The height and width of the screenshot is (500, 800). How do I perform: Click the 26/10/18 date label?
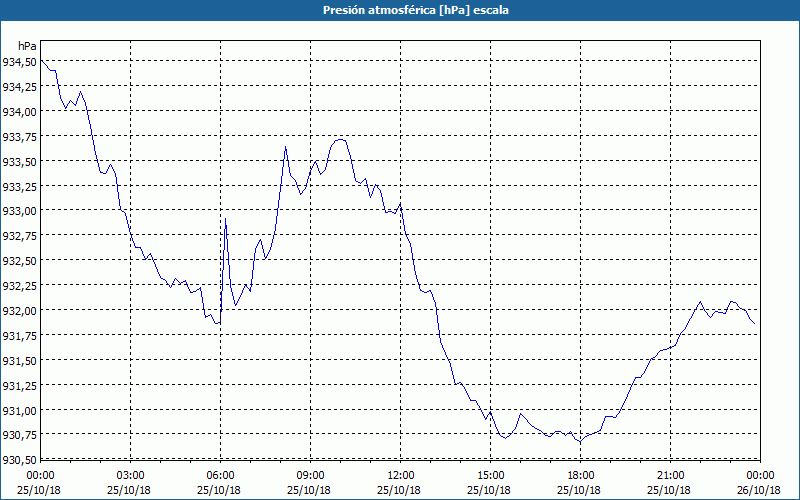(x=759, y=490)
